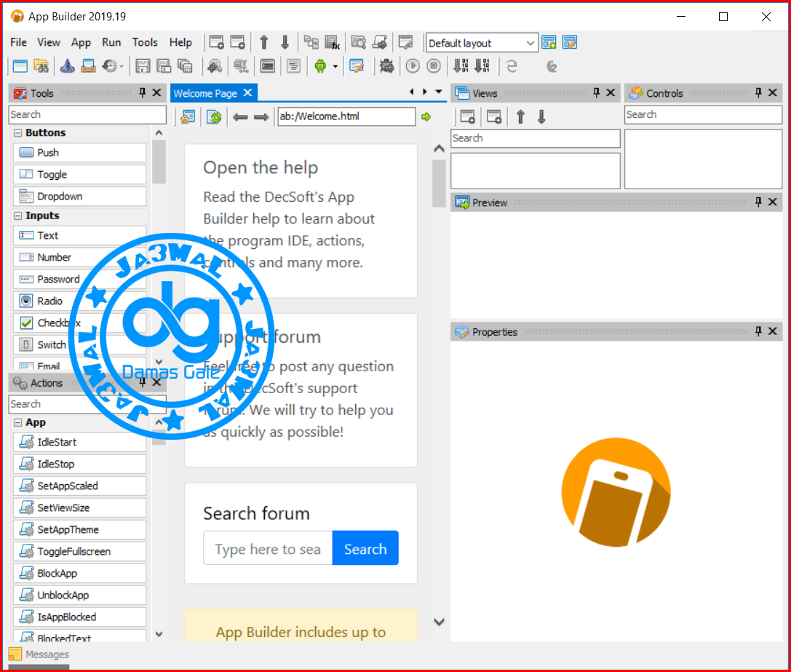Click the functions fx icon in the main toolbar

[333, 42]
